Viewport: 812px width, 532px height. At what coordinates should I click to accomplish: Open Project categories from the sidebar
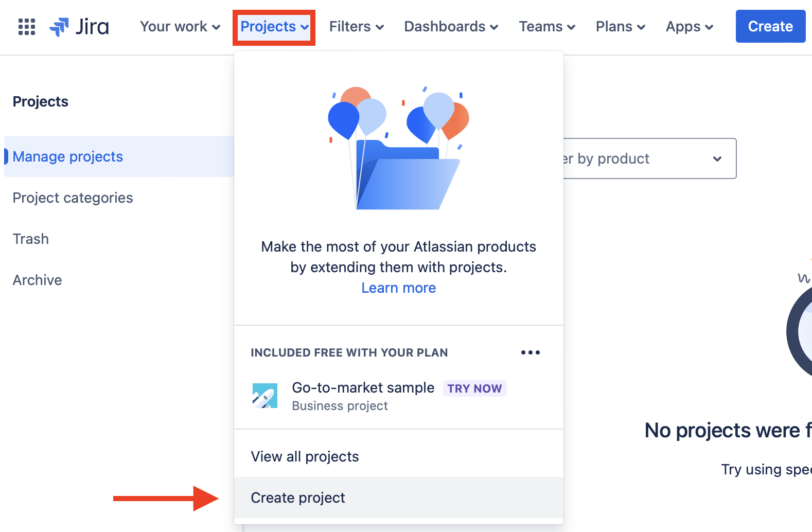(x=73, y=198)
